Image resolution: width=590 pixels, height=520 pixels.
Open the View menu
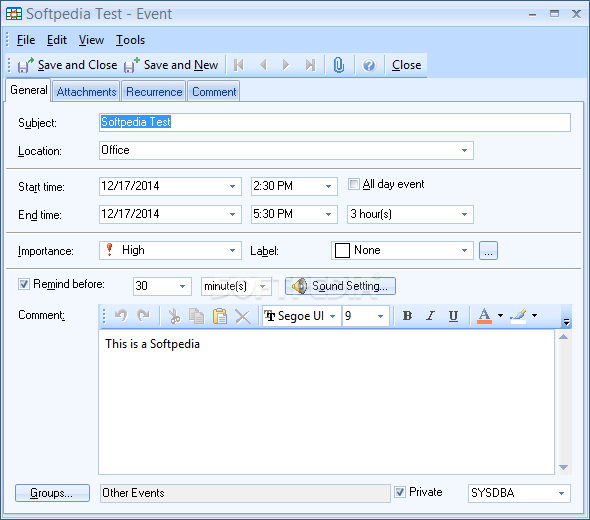(91, 40)
